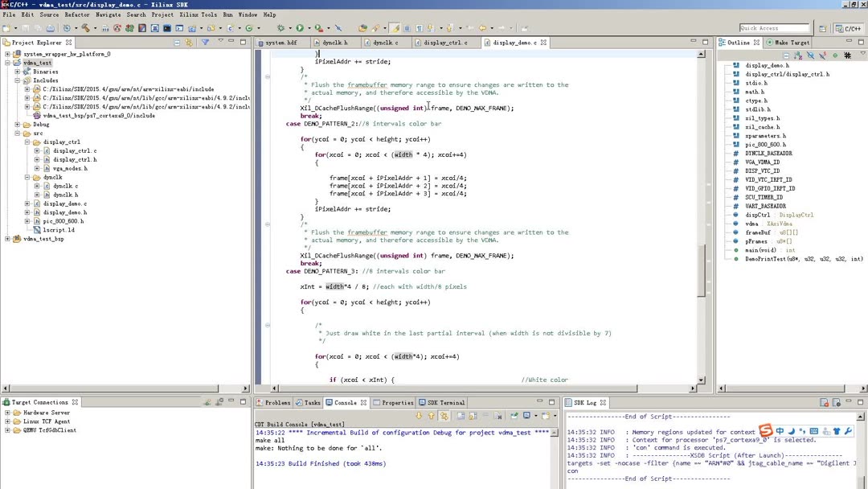Viewport: 868px width, 489px height.
Task: Click the filter funnel icon in Project Explorer
Action: click(x=205, y=43)
